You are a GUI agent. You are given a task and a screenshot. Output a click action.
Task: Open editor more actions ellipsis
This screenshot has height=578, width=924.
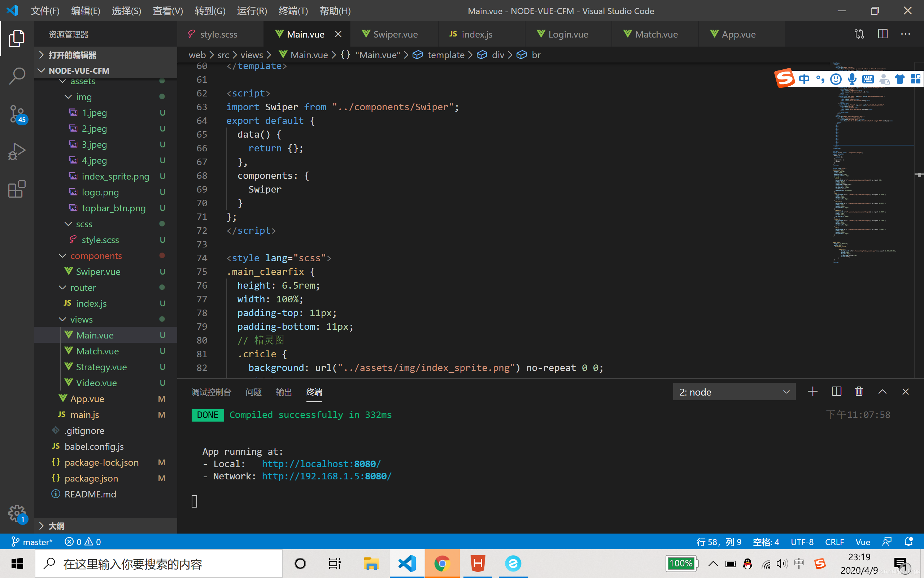906,34
